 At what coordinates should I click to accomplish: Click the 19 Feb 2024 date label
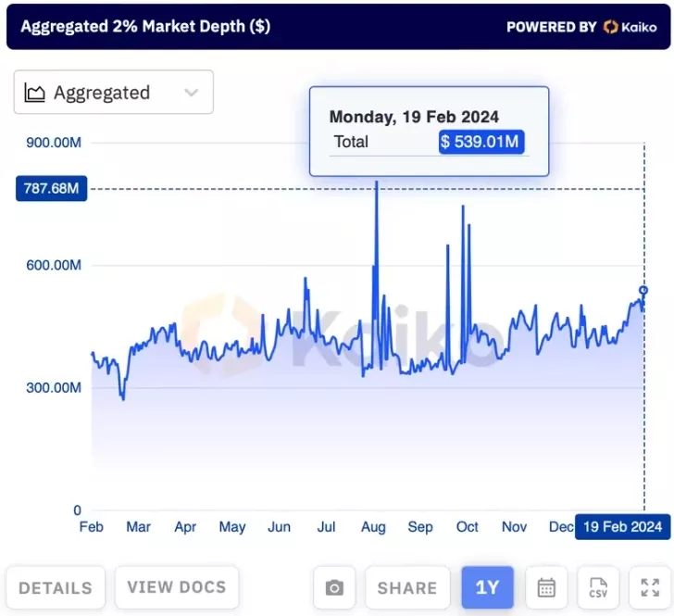[x=620, y=527]
